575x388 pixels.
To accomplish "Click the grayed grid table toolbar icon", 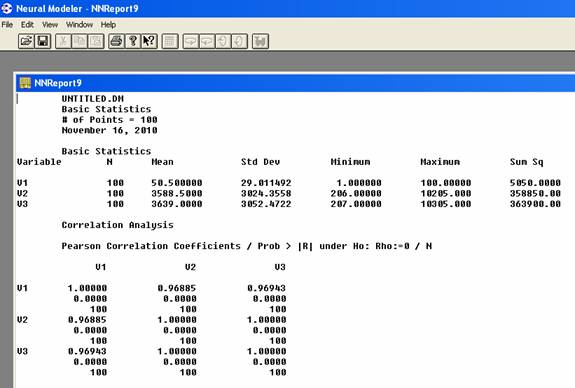I will click(x=170, y=41).
